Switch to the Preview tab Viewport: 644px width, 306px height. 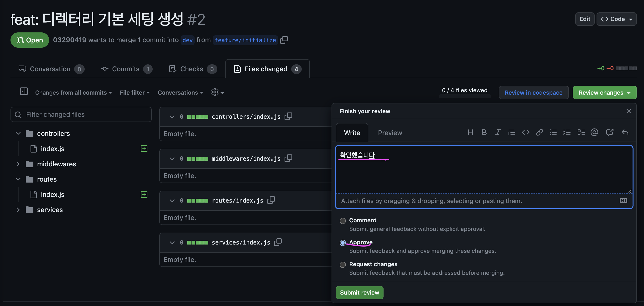point(390,133)
